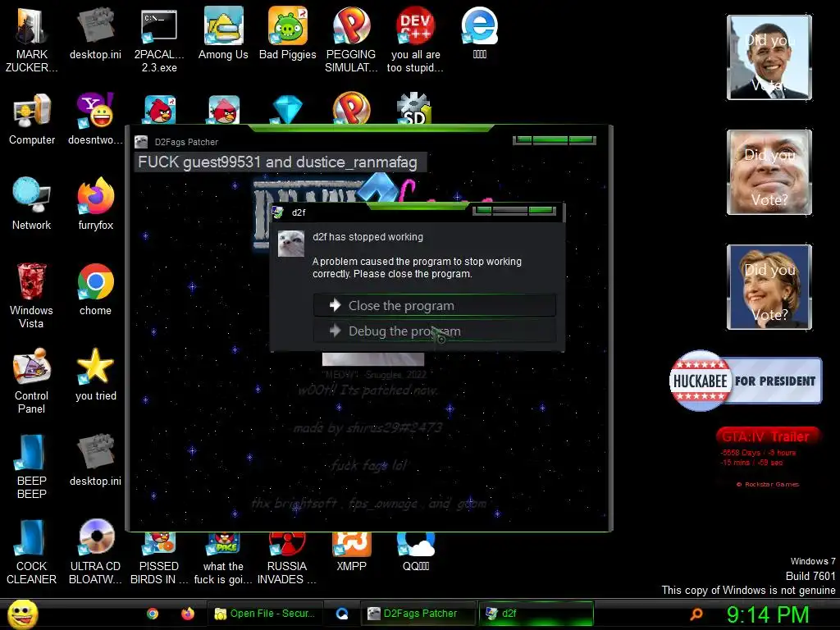Select the DEV C++ 'you all are too stupid' icon
Viewport: 840px width, 630px height.
coord(415,39)
